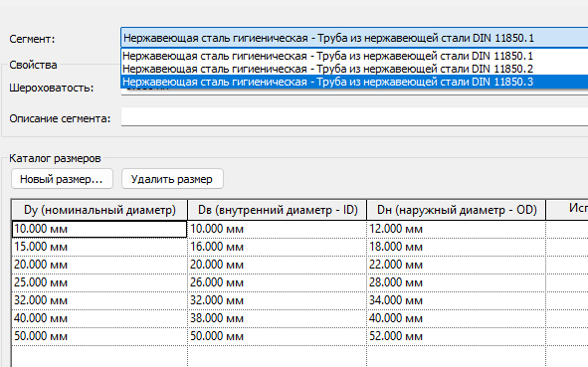The width and height of the screenshot is (588, 367).
Task: Click the Каталог размеров group label
Action: point(55,158)
